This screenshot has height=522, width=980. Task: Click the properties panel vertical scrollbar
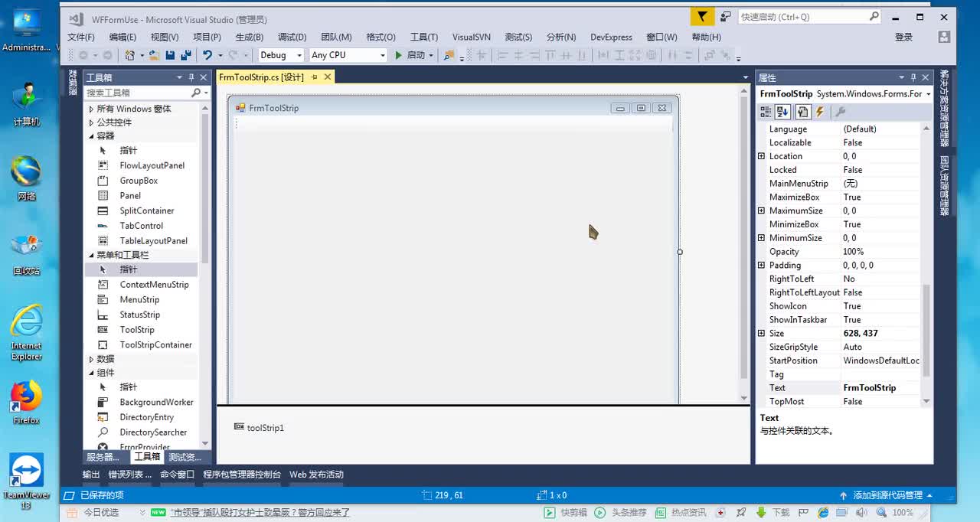926,331
